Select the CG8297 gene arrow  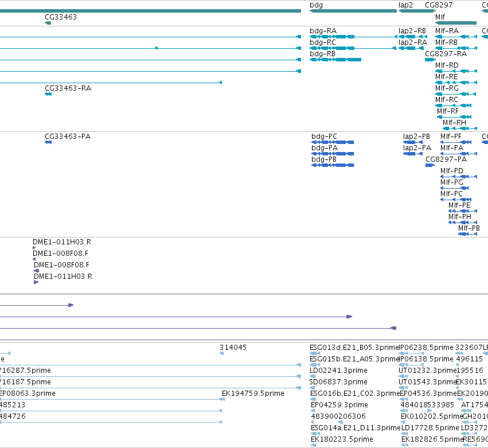pyautogui.click(x=431, y=11)
